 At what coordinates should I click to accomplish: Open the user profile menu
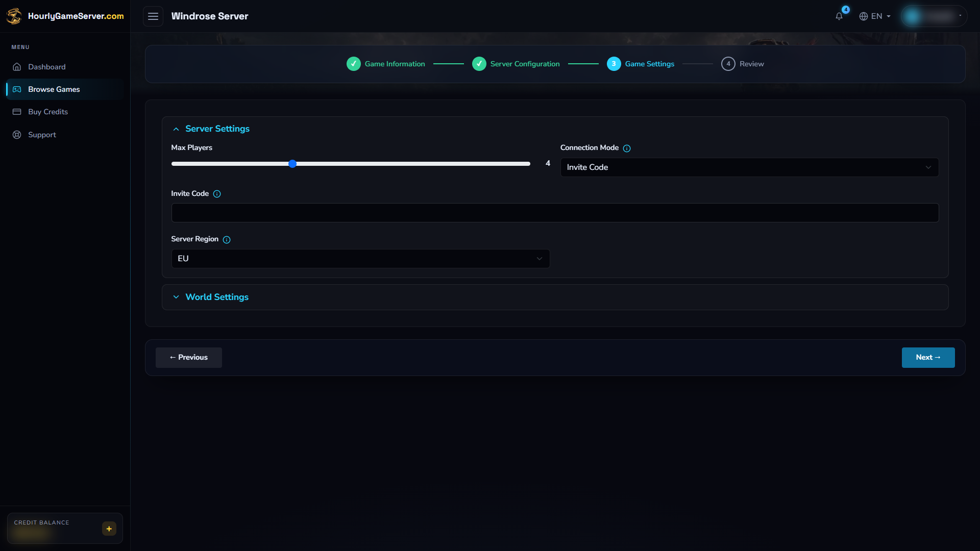click(x=934, y=16)
